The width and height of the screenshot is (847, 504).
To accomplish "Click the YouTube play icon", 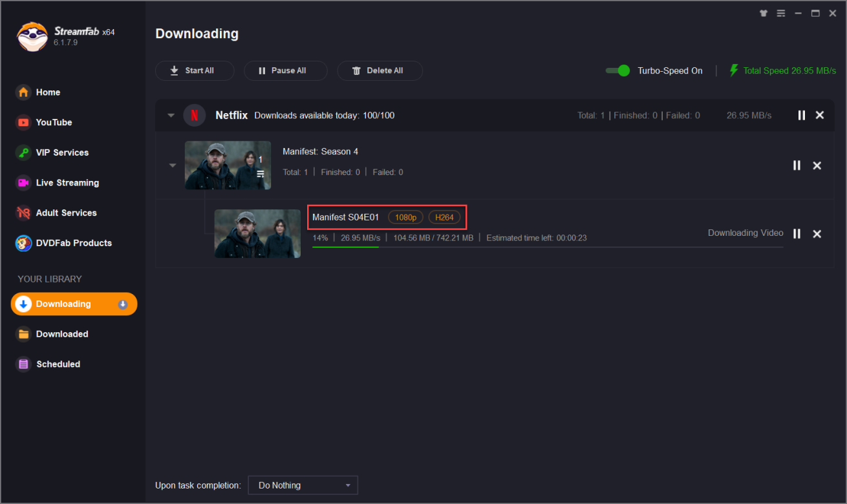I will 23,122.
